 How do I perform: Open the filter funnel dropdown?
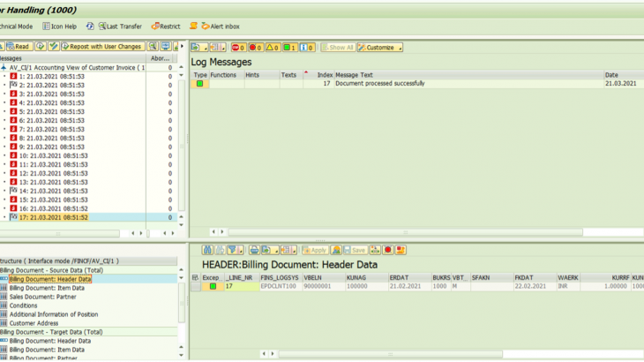[235, 250]
